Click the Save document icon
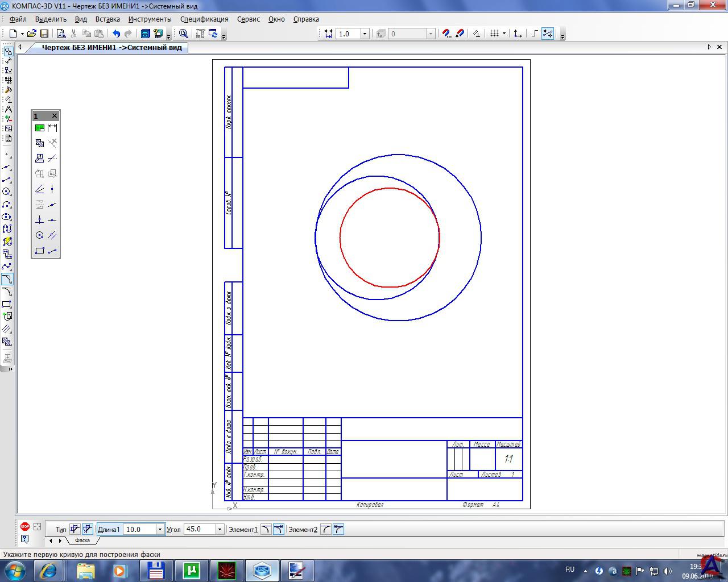This screenshot has width=728, height=582. 44,34
